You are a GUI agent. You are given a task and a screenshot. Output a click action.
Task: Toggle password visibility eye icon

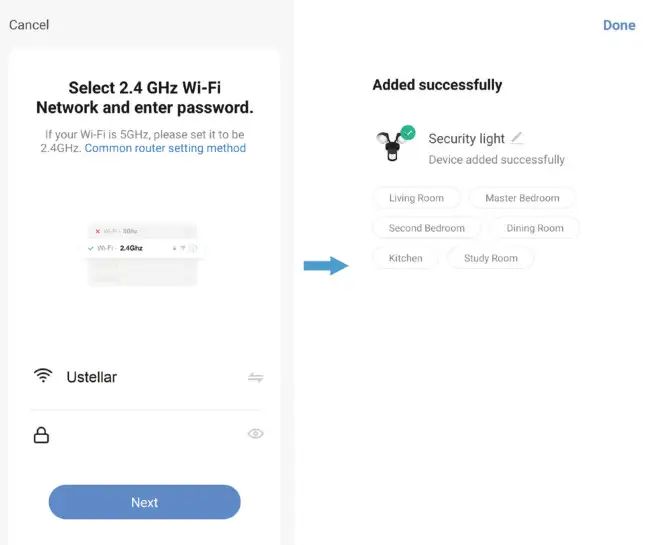256,434
